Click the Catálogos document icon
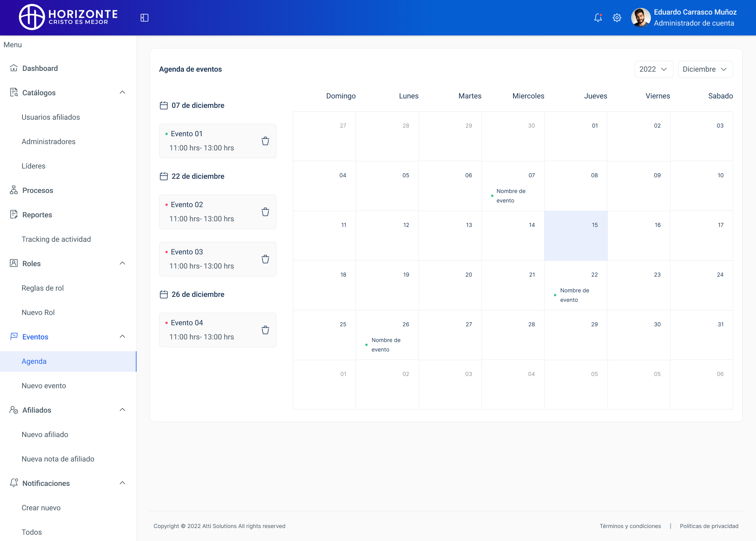Screen dimensions: 756x541 click(x=14, y=93)
